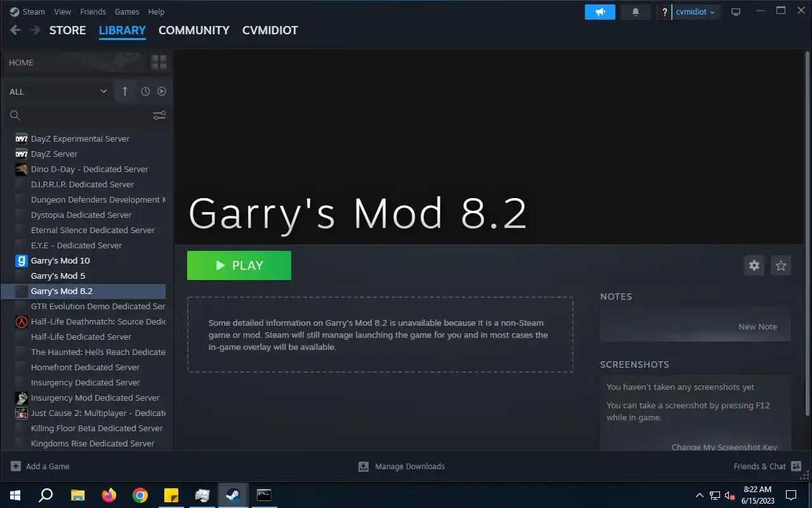Select D.I.P.R.I.P. Dedicated Server

click(x=84, y=184)
